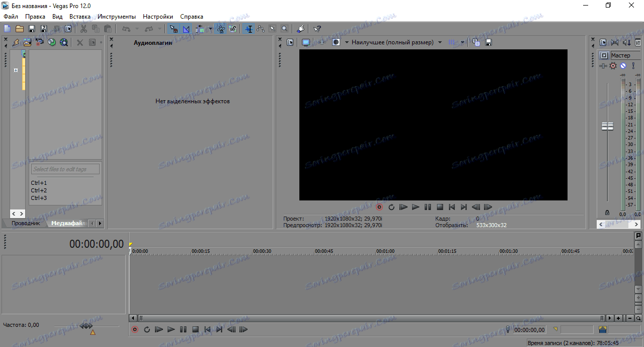The image size is (644, 347).
Task: Open the Redo history dropdown arrow
Action: [159, 29]
